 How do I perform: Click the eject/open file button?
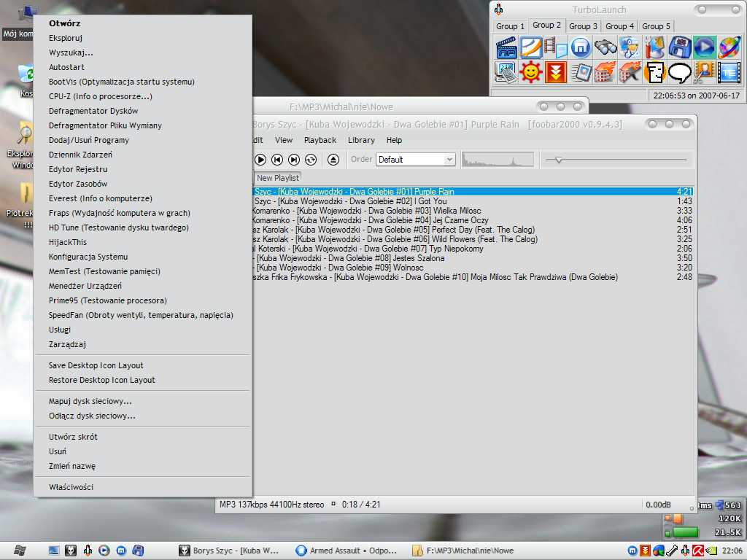pyautogui.click(x=333, y=160)
